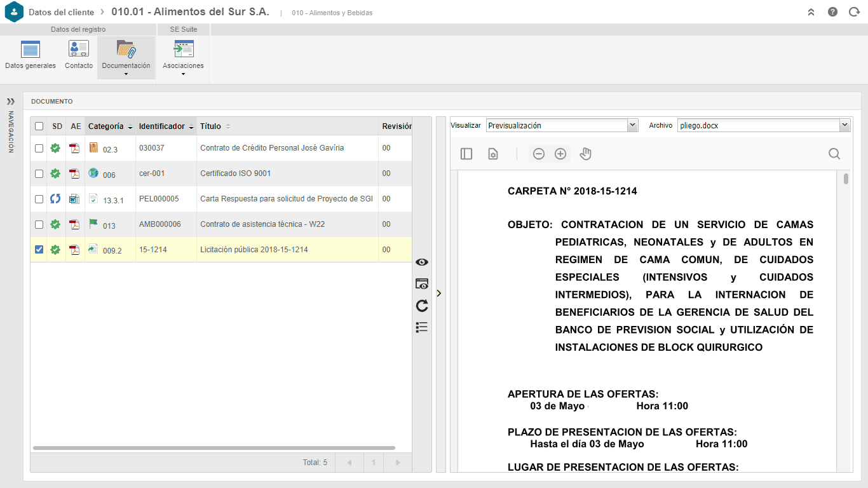Click the page settings icon in viewer
The width and height of the screenshot is (868, 488).
(x=492, y=154)
